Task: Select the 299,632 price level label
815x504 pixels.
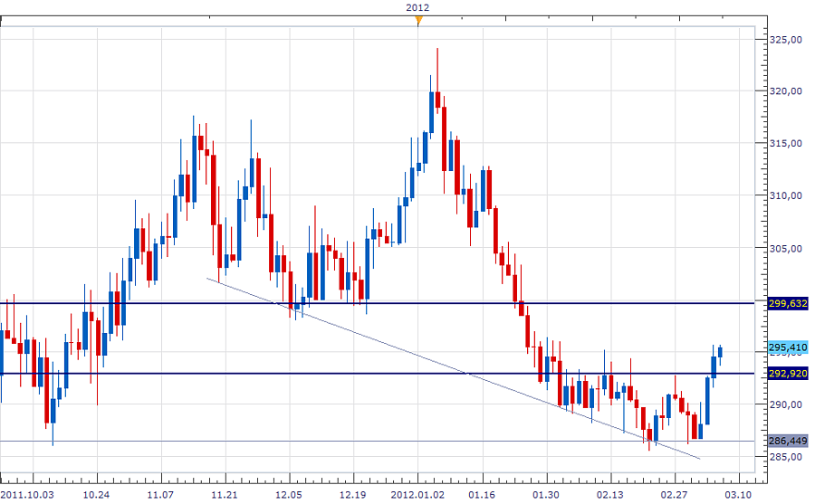Action: click(x=787, y=304)
